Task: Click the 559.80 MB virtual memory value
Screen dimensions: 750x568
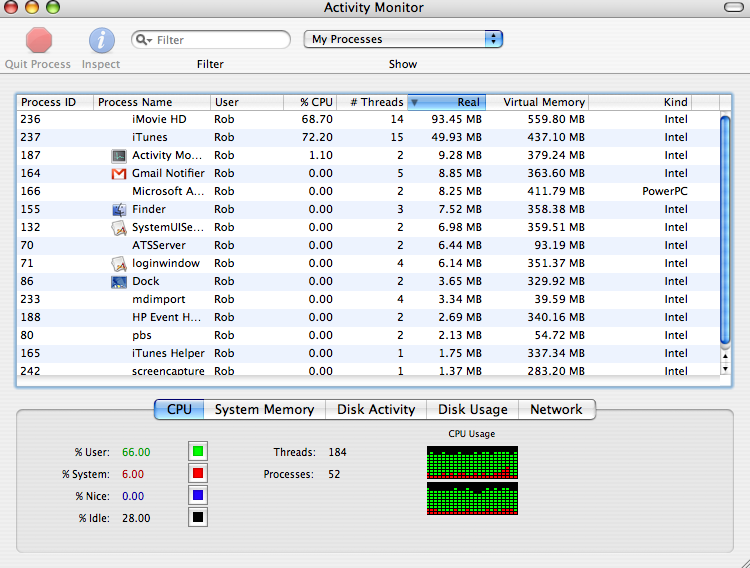Action: tap(556, 119)
